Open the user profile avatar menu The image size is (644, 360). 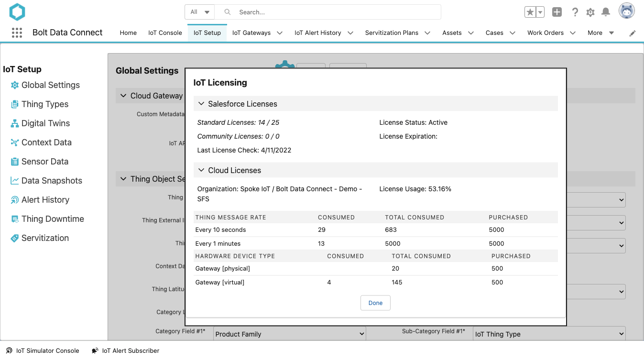click(627, 11)
